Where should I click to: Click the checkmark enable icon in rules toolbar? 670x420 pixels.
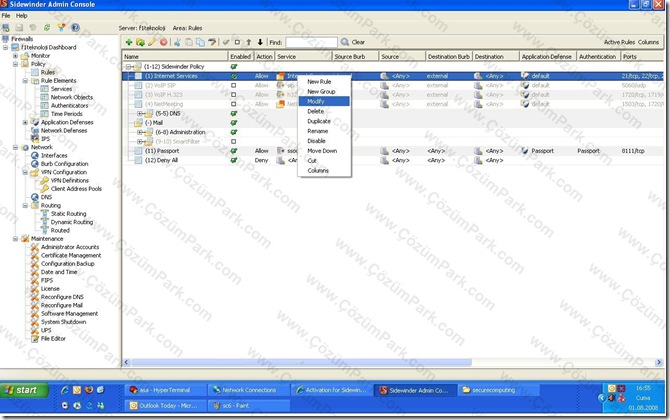pos(226,42)
